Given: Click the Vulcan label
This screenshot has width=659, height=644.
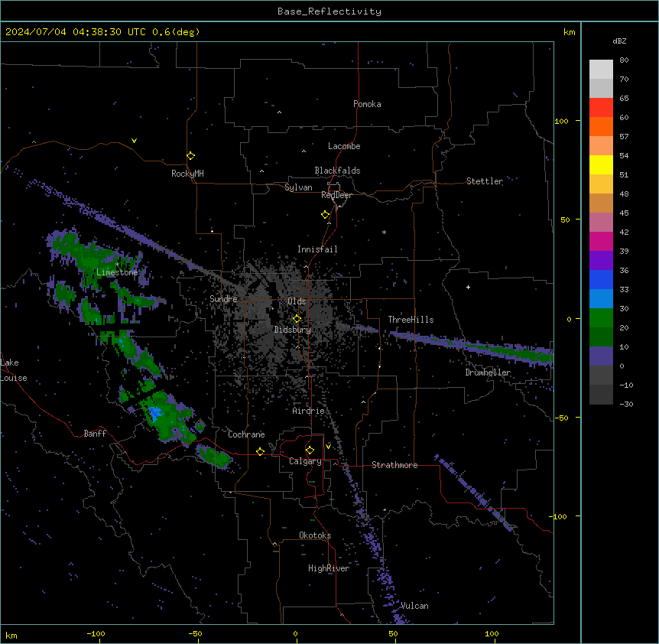Looking at the screenshot, I should pyautogui.click(x=414, y=606).
